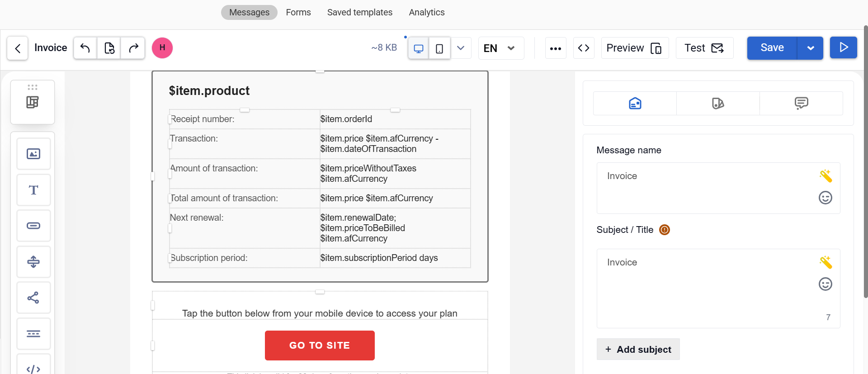The width and height of the screenshot is (868, 374).
Task: Switch to desktop view
Action: click(419, 48)
